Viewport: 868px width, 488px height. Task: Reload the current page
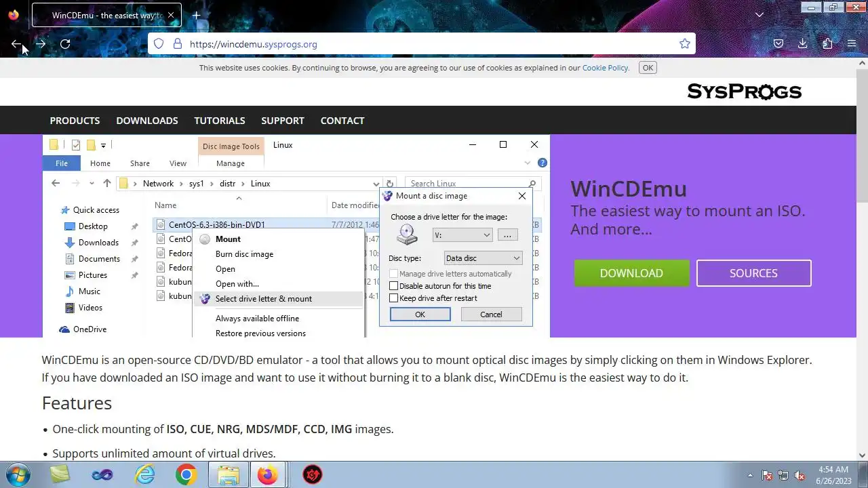point(65,44)
